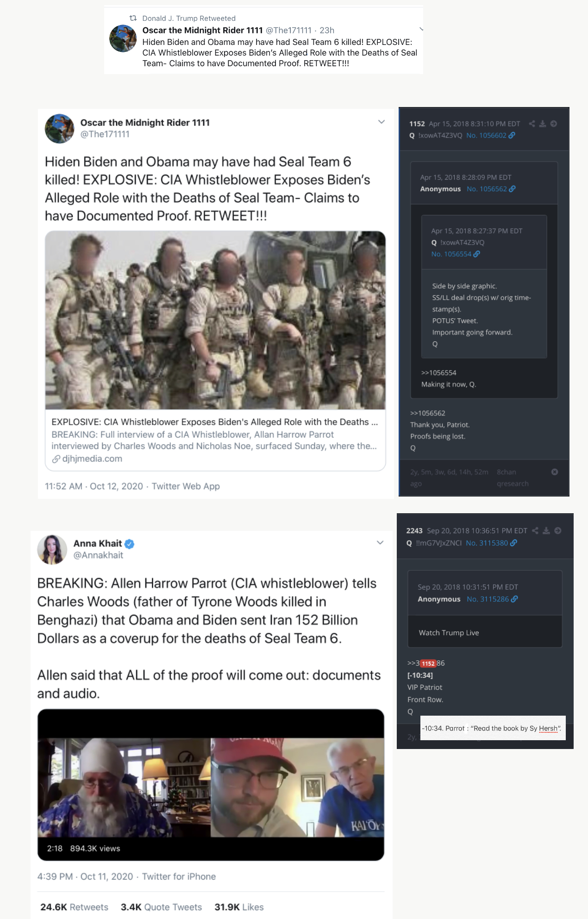Viewport: 588px width, 919px height.
Task: Expand options chevron on Oscar's tweet
Action: 382,122
